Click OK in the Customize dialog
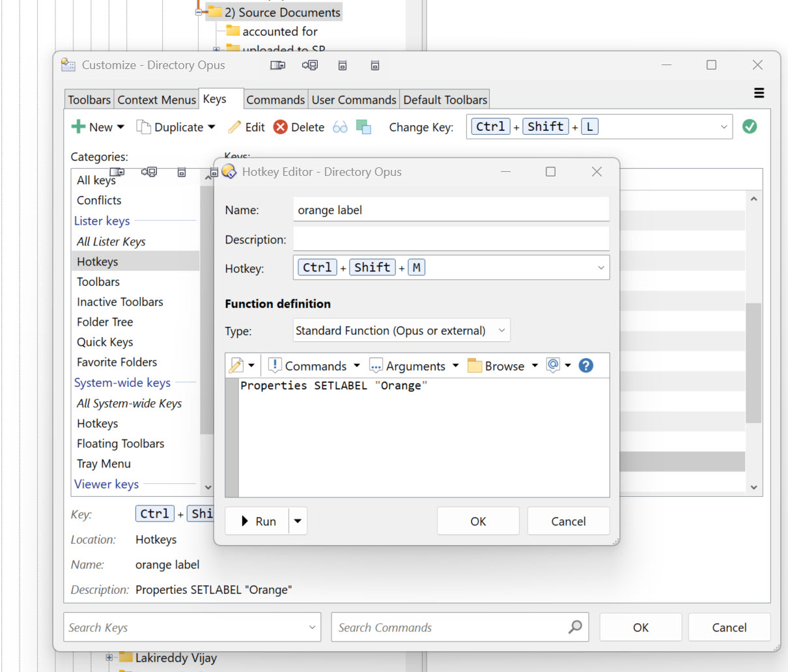Viewport: 788px width, 672px height. [641, 627]
